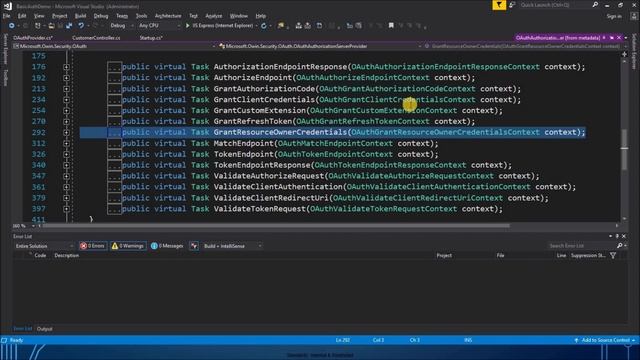
Task: Click the feedback icon beside Quick Launch
Action: point(512,5)
